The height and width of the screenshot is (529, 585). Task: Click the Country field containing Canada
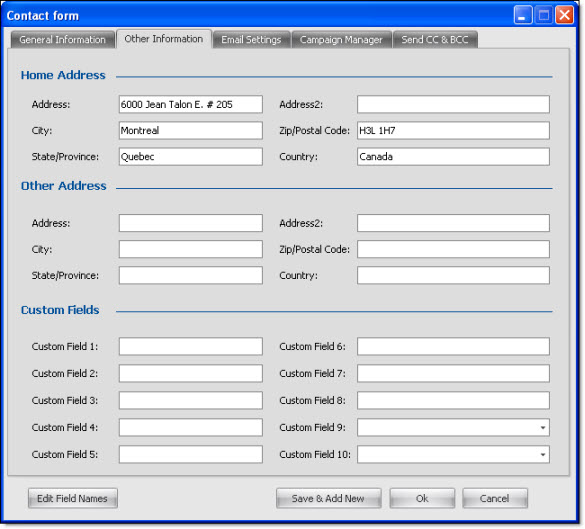pyautogui.click(x=453, y=157)
